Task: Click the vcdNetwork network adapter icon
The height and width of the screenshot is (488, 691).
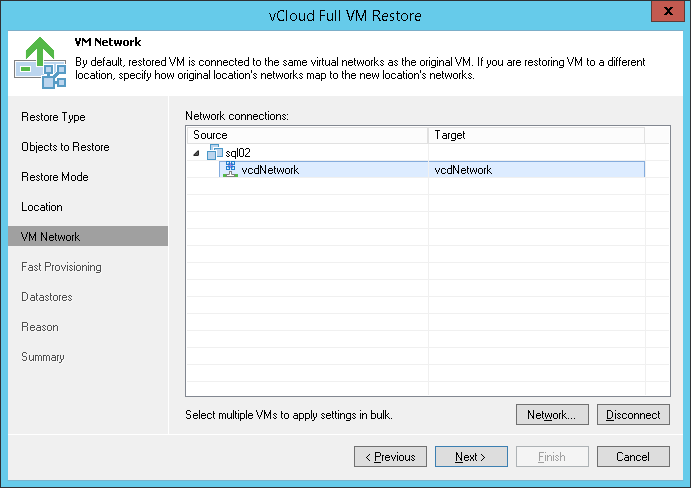Action: point(231,170)
